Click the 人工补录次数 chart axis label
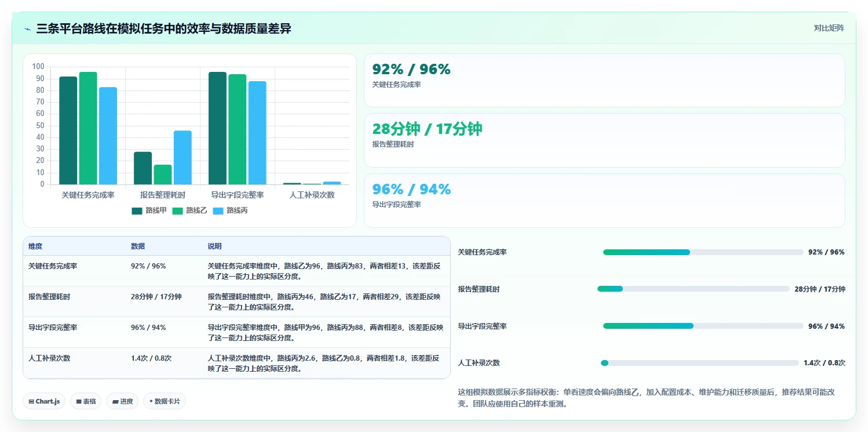This screenshot has height=432, width=868. 312,195
